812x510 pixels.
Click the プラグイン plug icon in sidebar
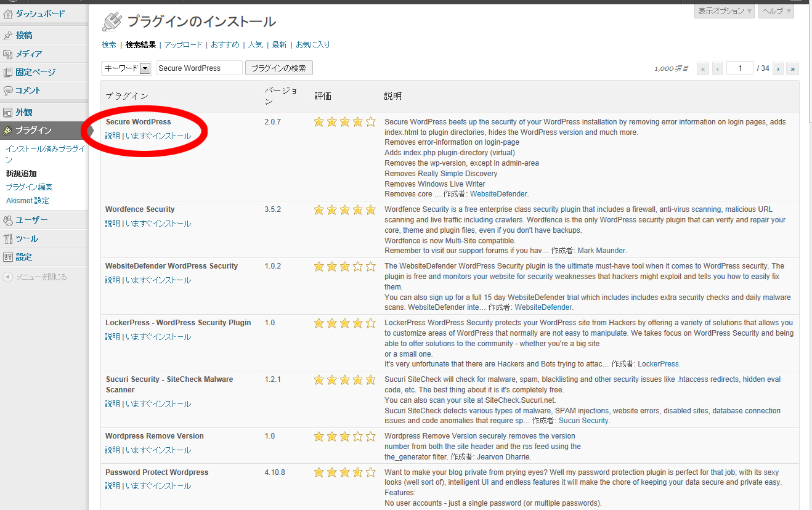click(8, 131)
